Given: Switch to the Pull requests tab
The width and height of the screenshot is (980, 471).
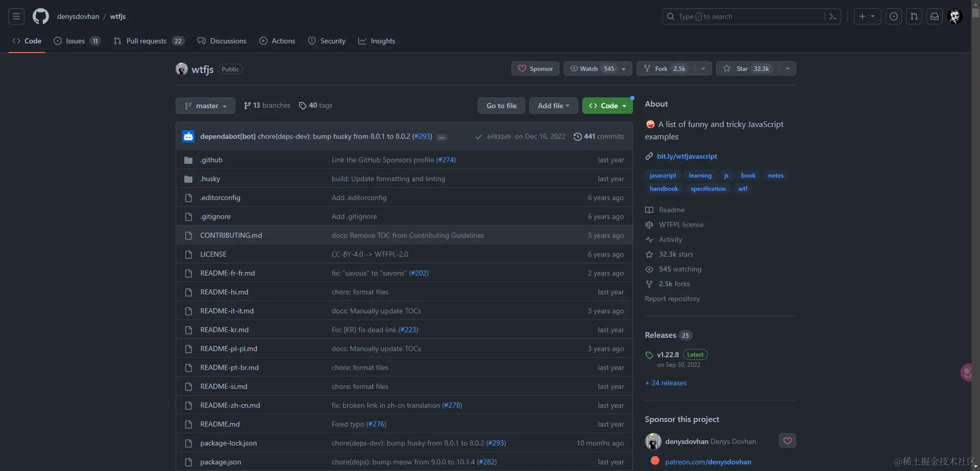Looking at the screenshot, I should [149, 41].
